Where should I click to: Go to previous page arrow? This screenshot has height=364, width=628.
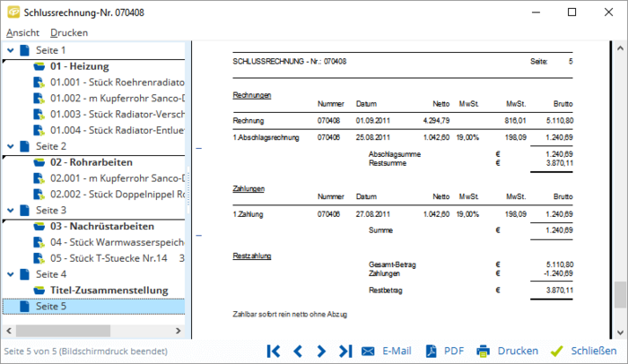(x=298, y=351)
